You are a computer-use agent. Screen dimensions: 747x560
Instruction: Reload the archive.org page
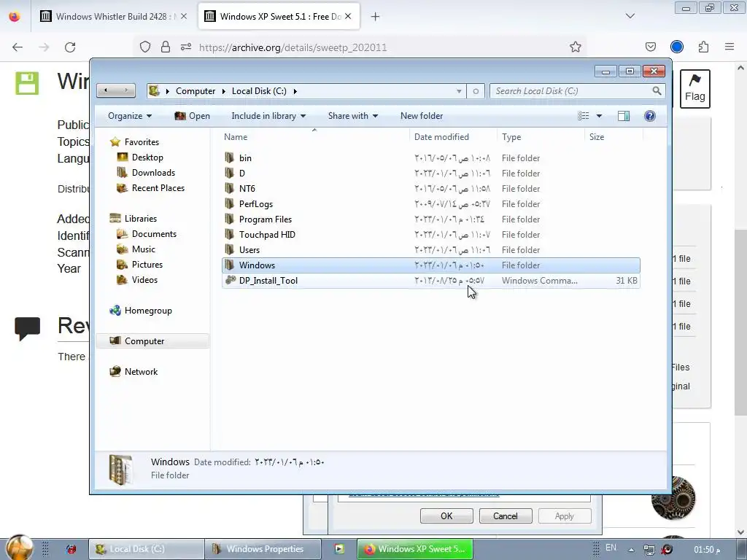click(70, 47)
